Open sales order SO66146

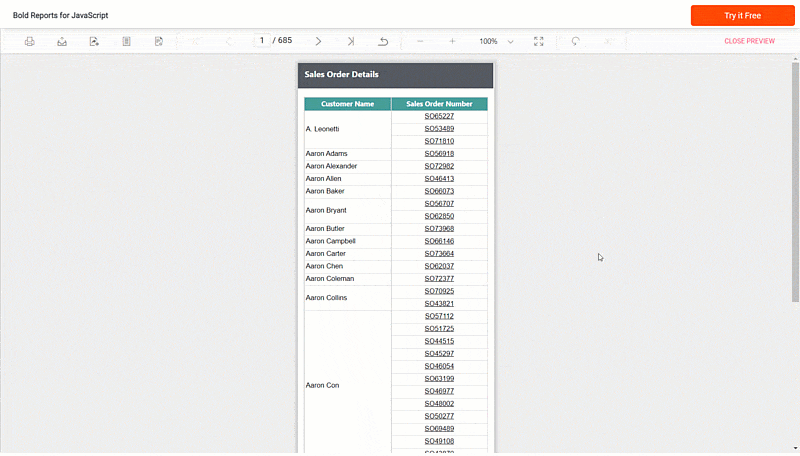tap(439, 241)
